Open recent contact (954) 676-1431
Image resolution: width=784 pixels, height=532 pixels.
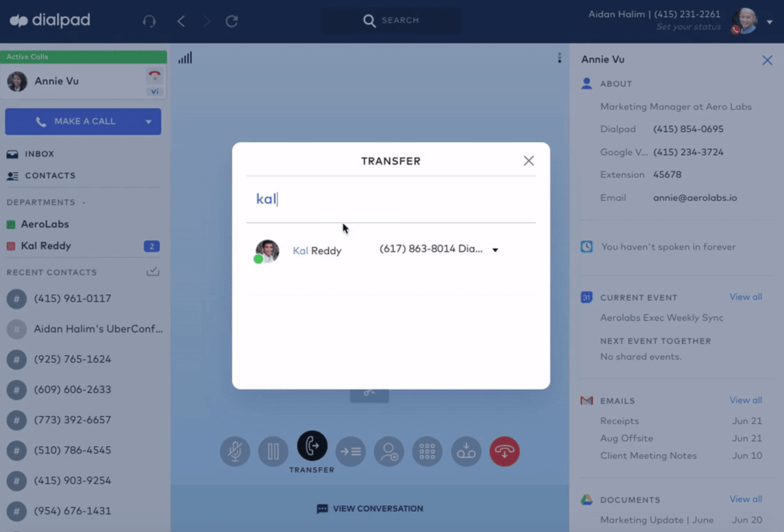[x=72, y=511]
